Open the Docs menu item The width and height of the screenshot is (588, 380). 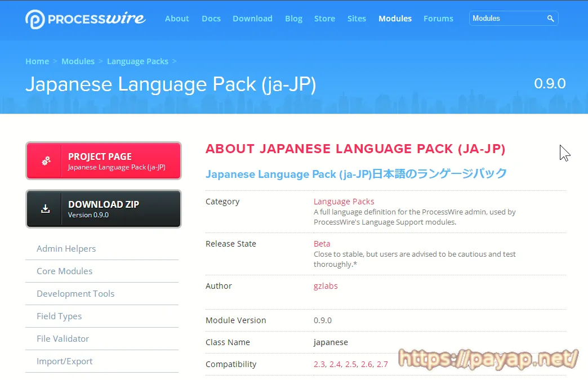pyautogui.click(x=211, y=18)
